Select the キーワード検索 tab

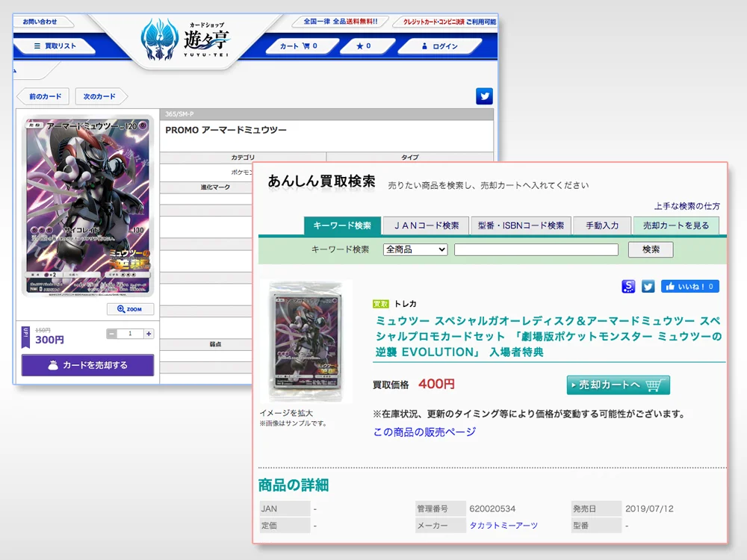(342, 225)
